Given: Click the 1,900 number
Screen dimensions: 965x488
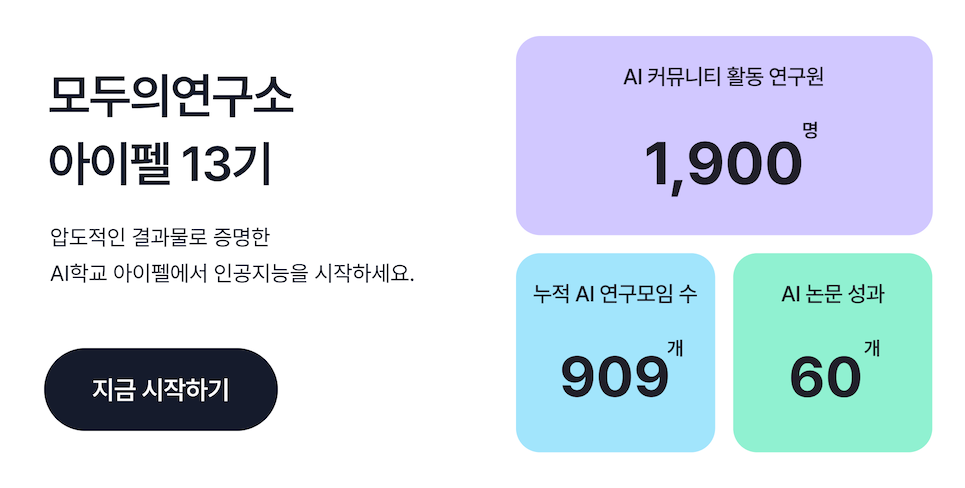Looking at the screenshot, I should [722, 164].
